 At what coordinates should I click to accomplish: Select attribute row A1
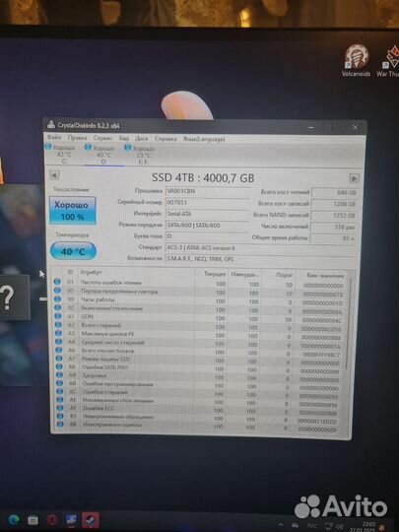(199, 317)
